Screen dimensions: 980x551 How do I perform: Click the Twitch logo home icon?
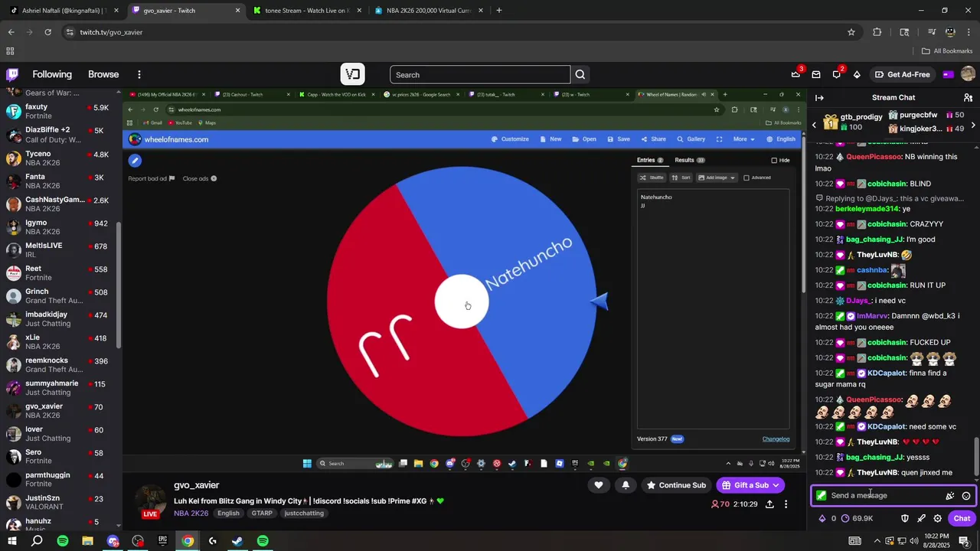(x=12, y=74)
